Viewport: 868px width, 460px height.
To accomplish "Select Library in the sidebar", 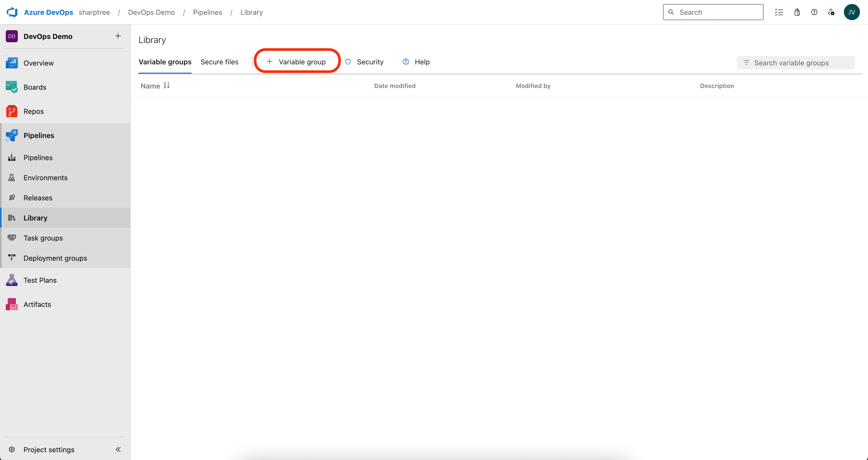I will tap(65, 217).
